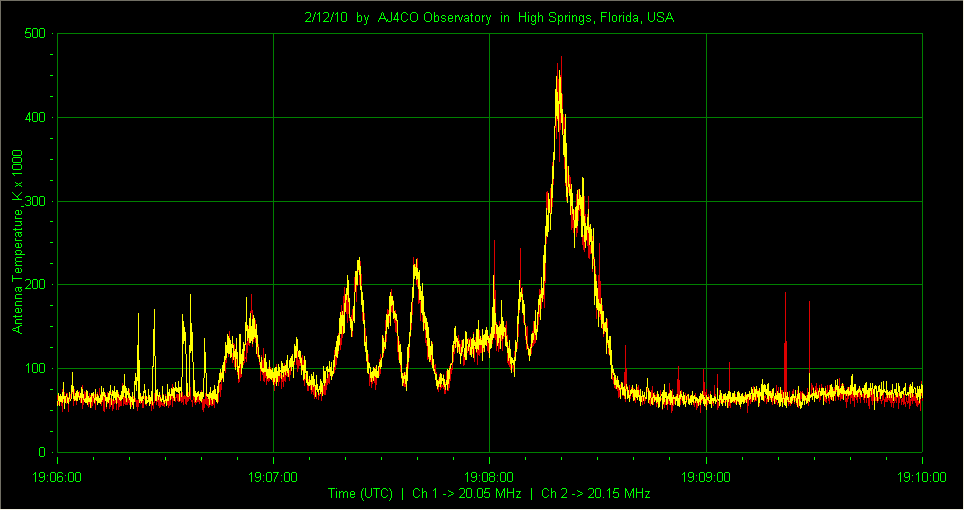Click the 19:09:00 time axis label
Screen dimensions: 964x510
click(x=706, y=477)
